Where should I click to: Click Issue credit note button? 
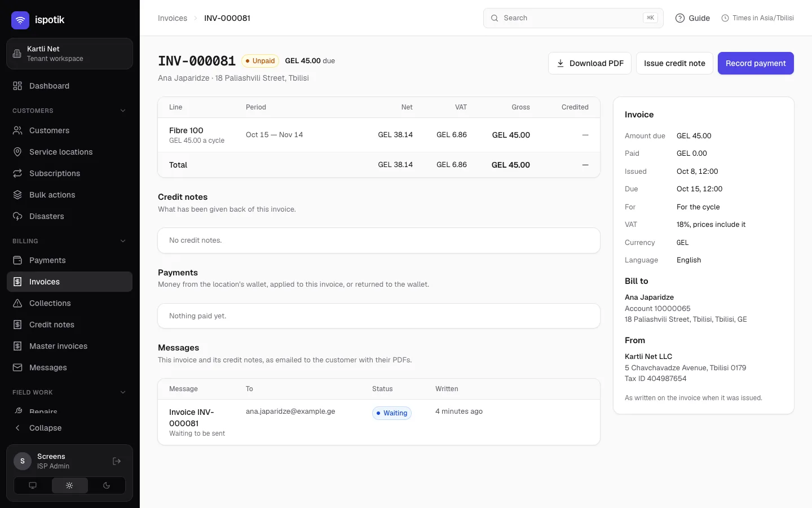tap(674, 63)
